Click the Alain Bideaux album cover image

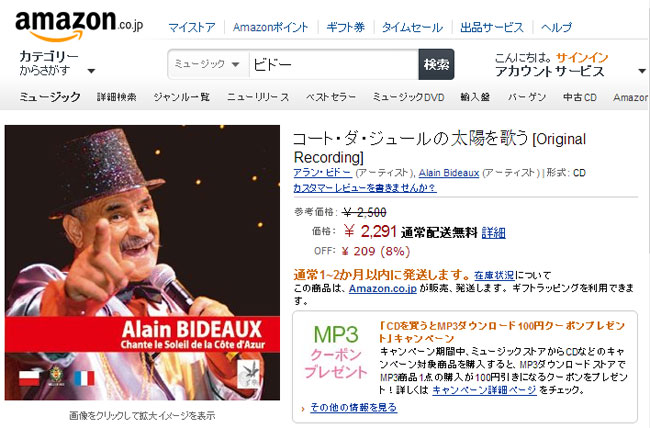(142, 263)
